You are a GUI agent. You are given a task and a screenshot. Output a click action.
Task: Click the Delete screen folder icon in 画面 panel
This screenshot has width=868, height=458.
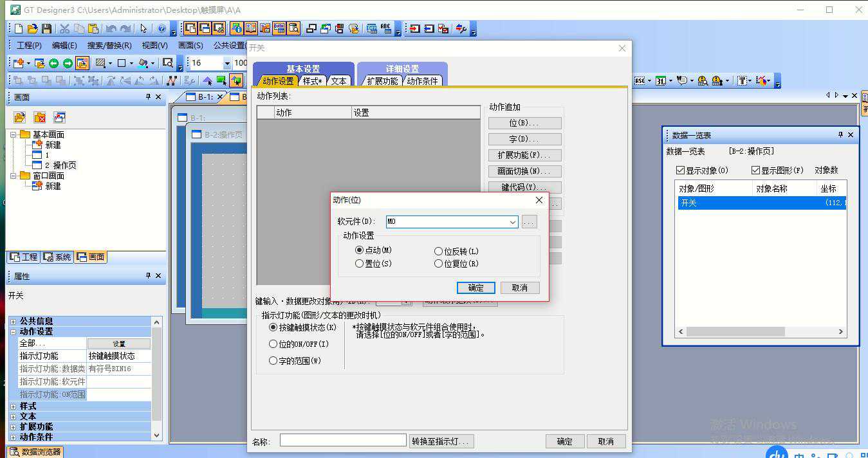tap(40, 118)
